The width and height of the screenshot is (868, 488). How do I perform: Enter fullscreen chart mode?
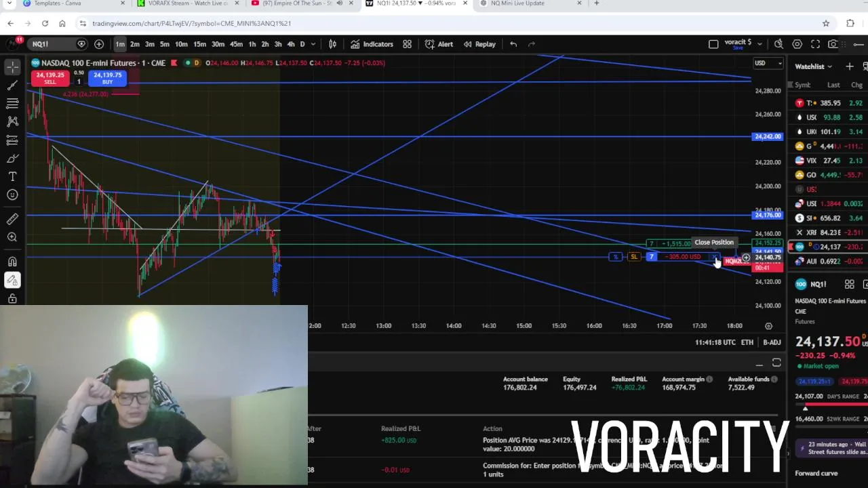click(x=815, y=44)
